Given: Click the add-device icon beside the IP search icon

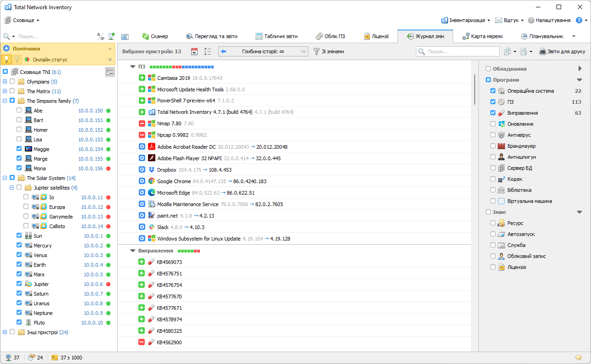Looking at the screenshot, I should pos(111,36).
